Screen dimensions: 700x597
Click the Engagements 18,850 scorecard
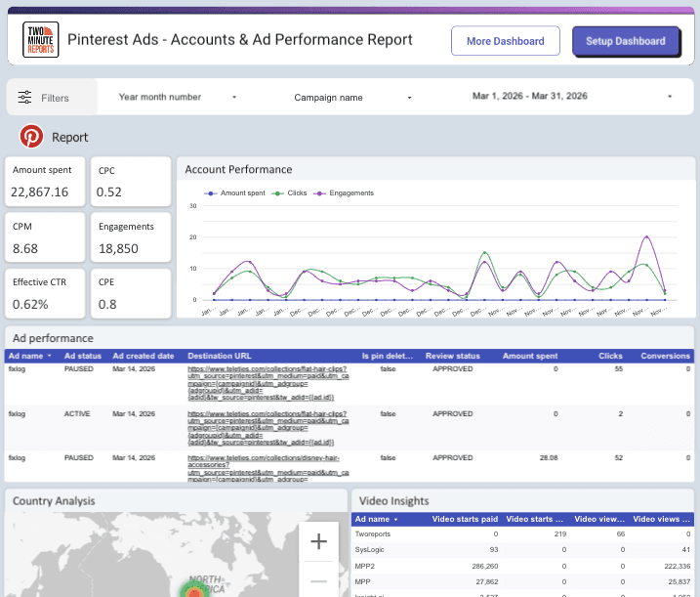131,237
